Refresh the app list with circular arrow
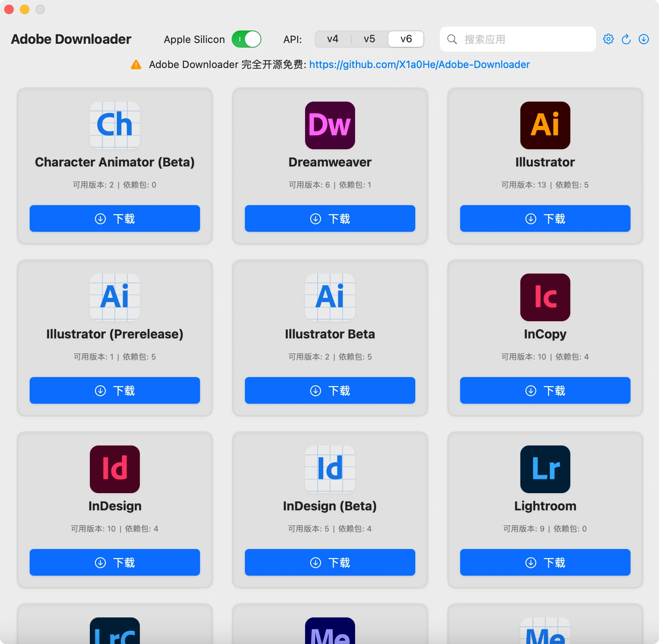This screenshot has width=659, height=644. pyautogui.click(x=626, y=39)
